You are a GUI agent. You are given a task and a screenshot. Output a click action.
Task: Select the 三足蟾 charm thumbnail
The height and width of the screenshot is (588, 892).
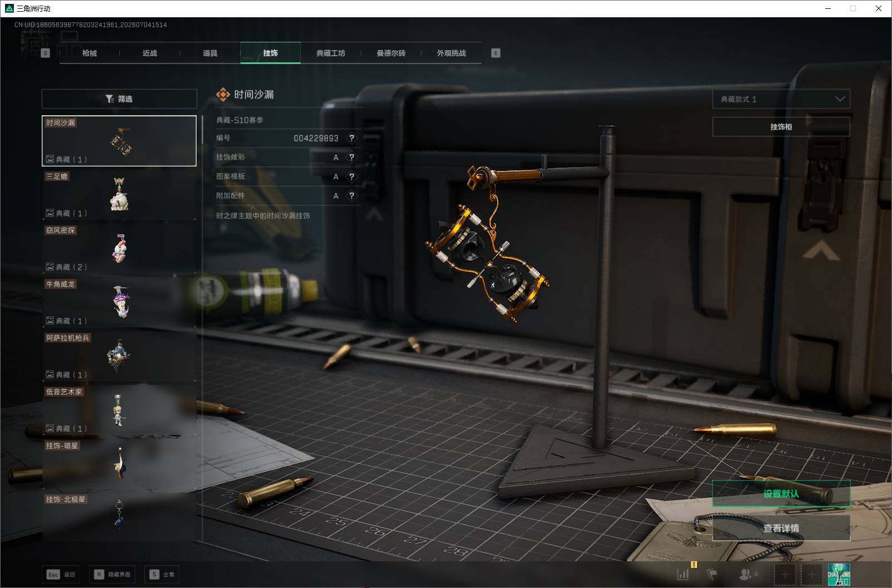[119, 195]
